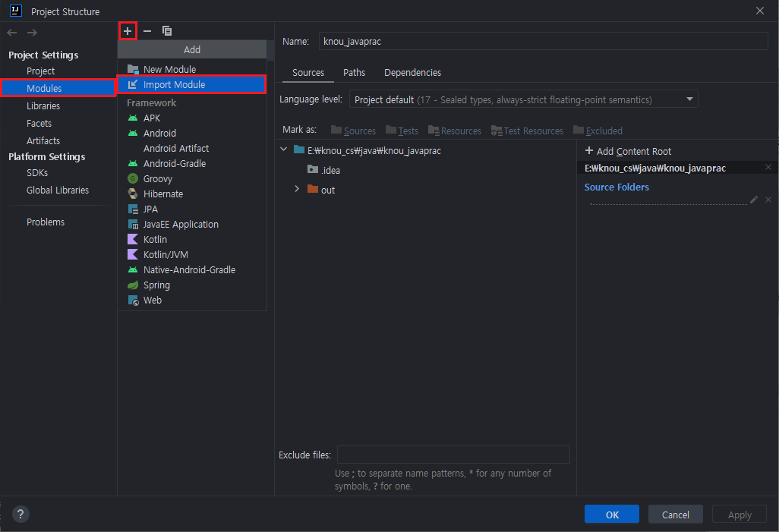779x532 pixels.
Task: Click the minus Remove module icon
Action: [147, 31]
